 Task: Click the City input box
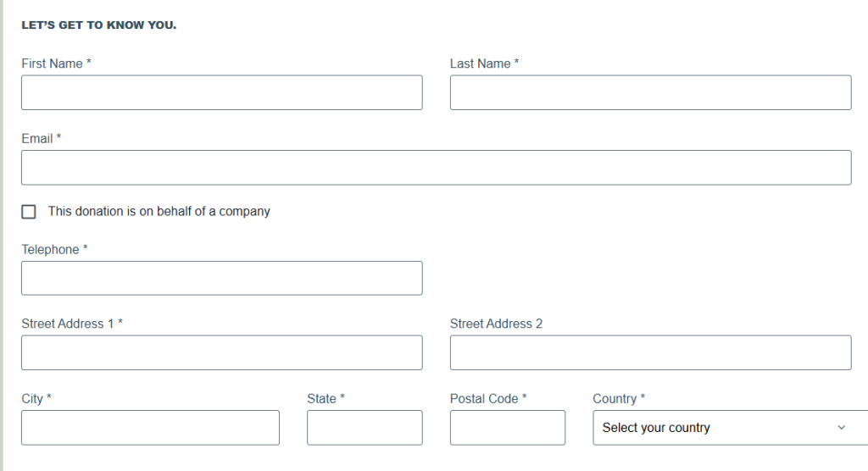click(150, 428)
